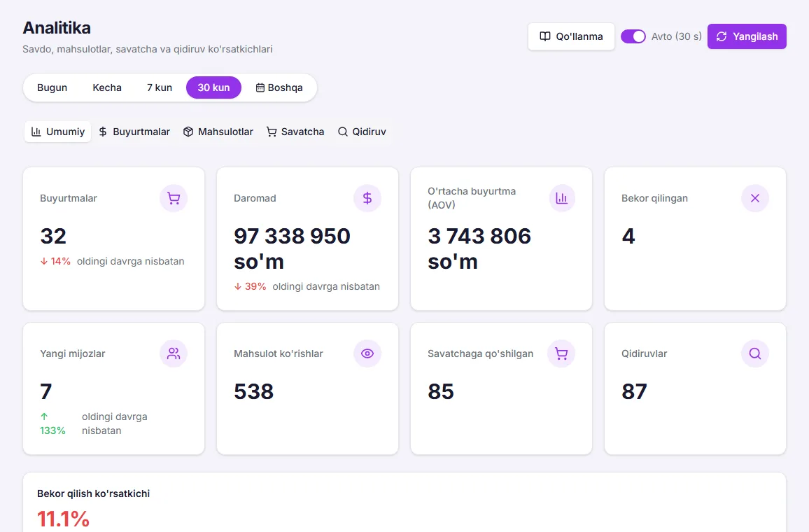Viewport: 809px width, 532px height.
Task: Click the Yangilash refresh button
Action: pyautogui.click(x=747, y=36)
